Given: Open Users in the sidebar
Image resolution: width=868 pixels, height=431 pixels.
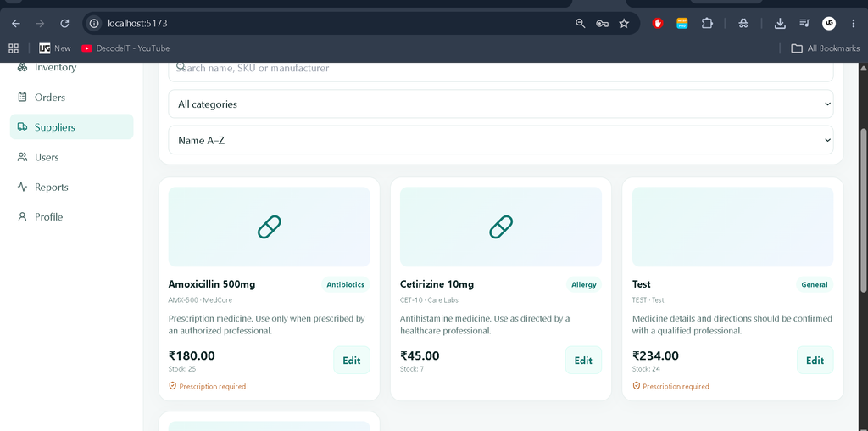Looking at the screenshot, I should click(71, 157).
